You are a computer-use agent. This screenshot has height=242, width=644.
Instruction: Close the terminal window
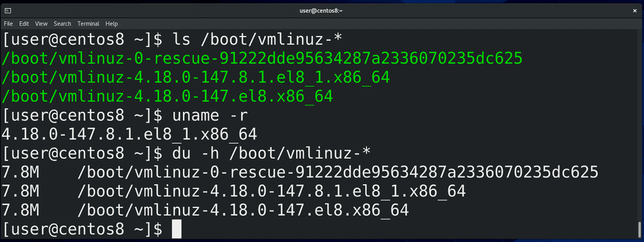pos(635,10)
